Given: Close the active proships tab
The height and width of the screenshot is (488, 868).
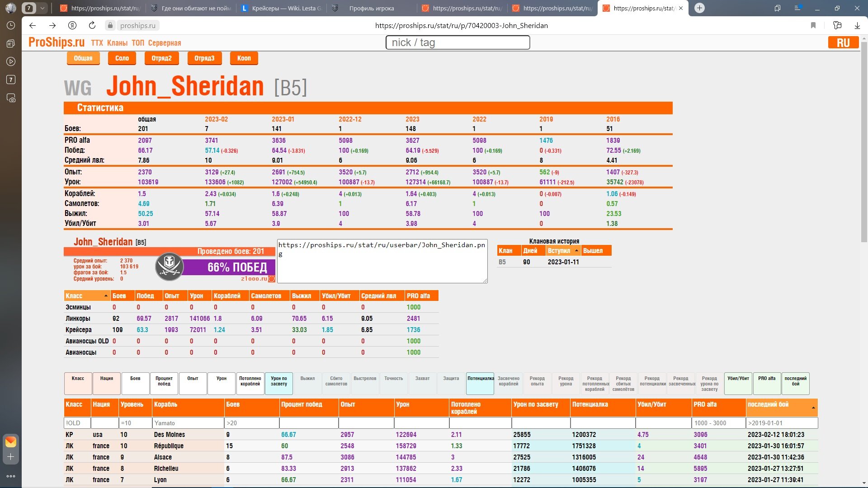Looking at the screenshot, I should coord(681,8).
